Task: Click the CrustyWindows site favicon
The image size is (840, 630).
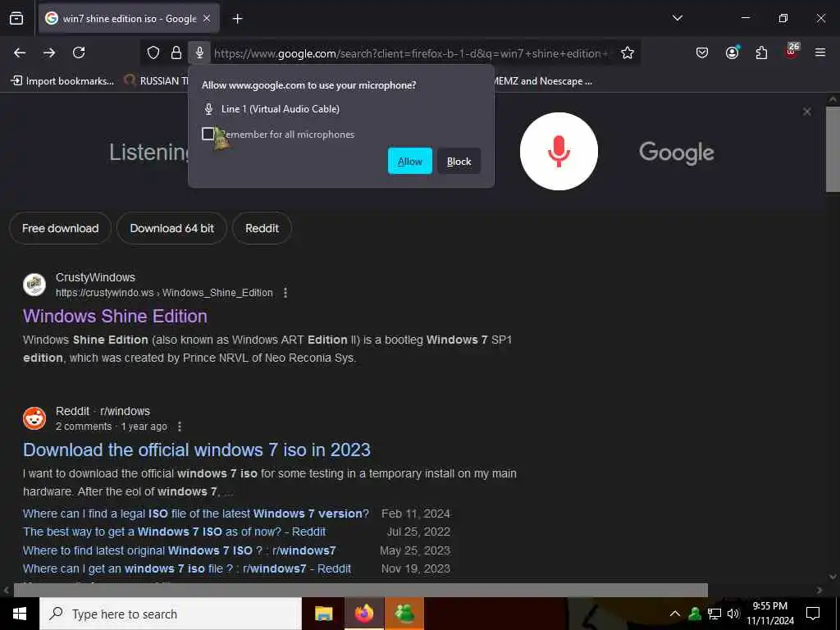Action: point(34,285)
